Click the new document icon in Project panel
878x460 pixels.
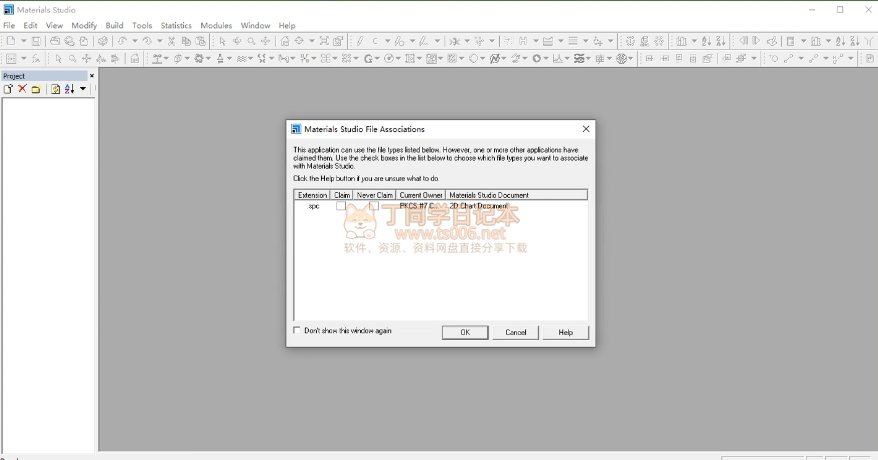tap(8, 90)
